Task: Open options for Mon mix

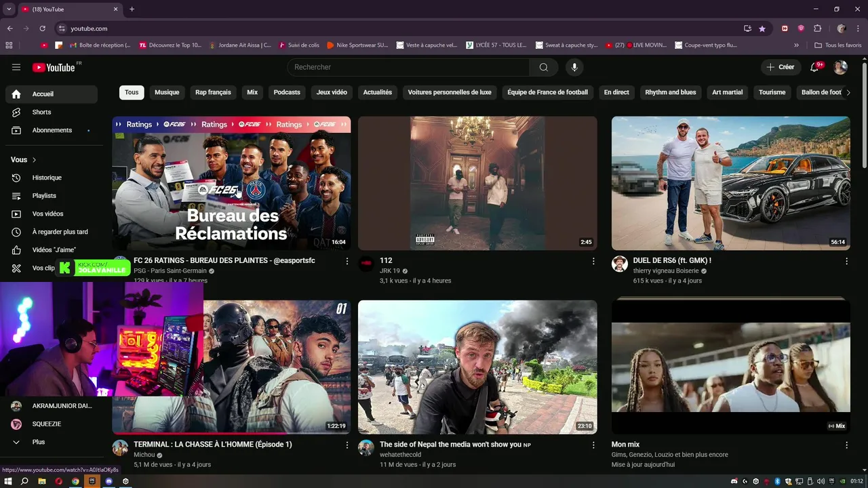Action: pos(846,445)
